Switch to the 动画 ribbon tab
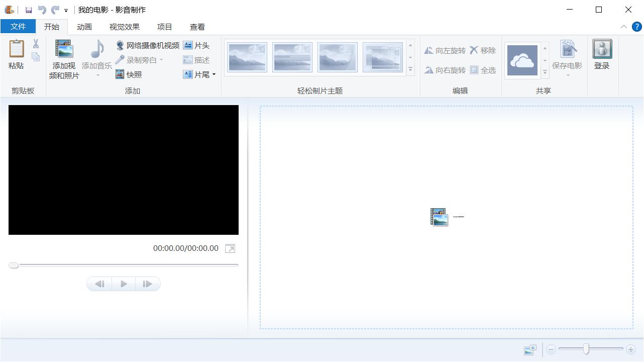This screenshot has width=644, height=362. point(84,26)
